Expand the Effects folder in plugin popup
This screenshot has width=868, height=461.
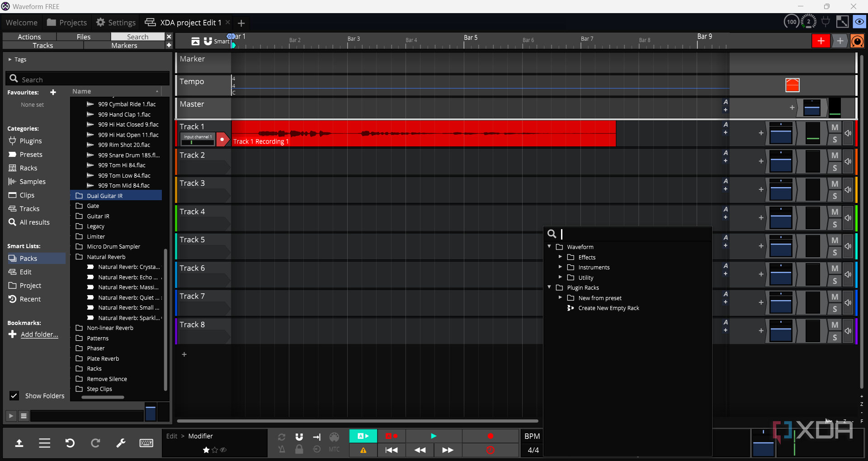560,257
